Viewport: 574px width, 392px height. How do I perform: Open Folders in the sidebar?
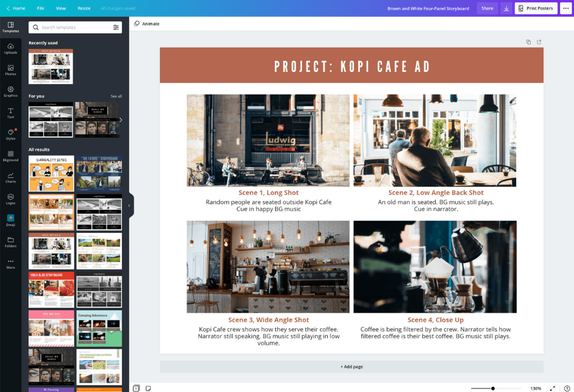tap(11, 242)
